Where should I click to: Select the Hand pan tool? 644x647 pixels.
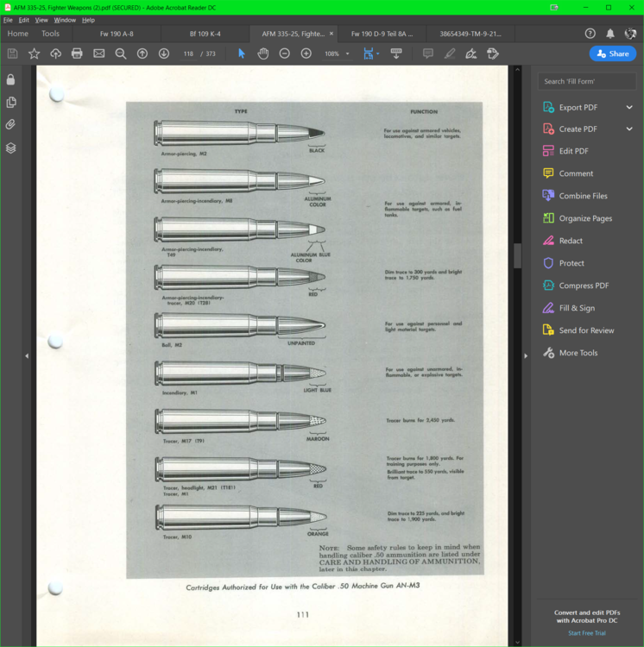click(x=262, y=53)
